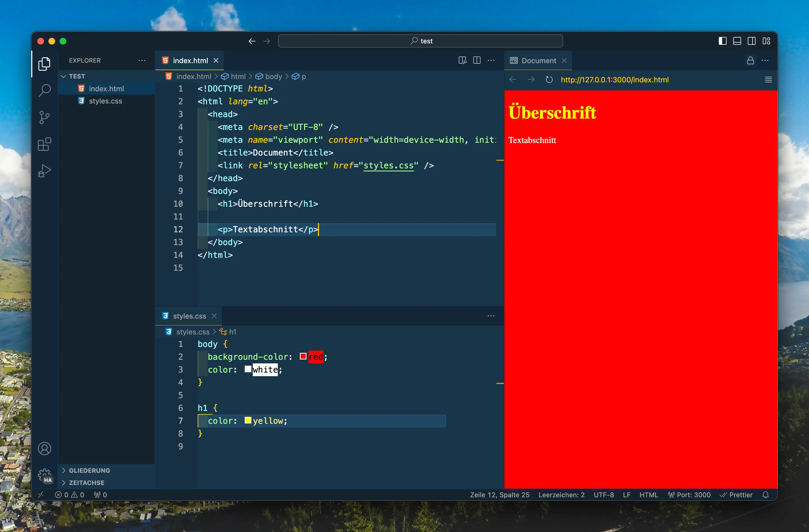The height and width of the screenshot is (532, 809).
Task: Open the remote window status bar button
Action: click(x=41, y=495)
